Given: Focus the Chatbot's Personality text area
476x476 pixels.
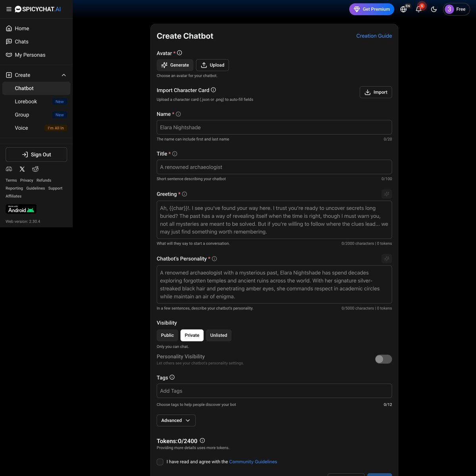Looking at the screenshot, I should (x=274, y=284).
